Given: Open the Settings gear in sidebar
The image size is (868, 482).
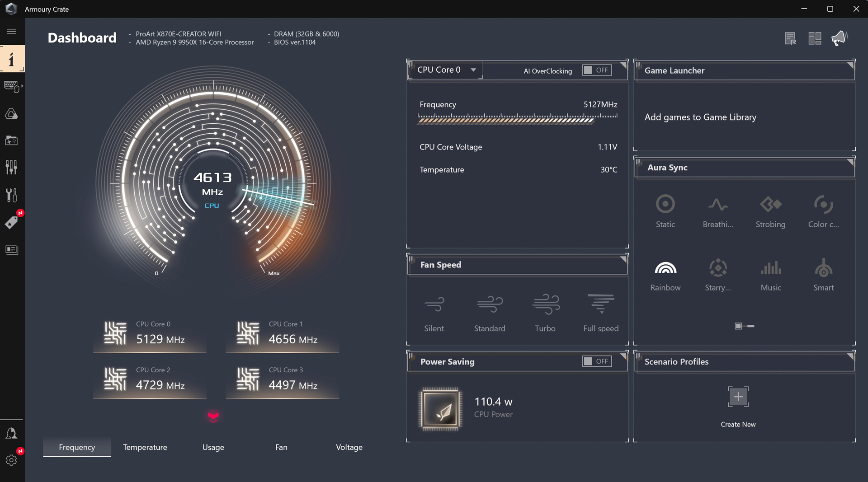Looking at the screenshot, I should pos(11,460).
